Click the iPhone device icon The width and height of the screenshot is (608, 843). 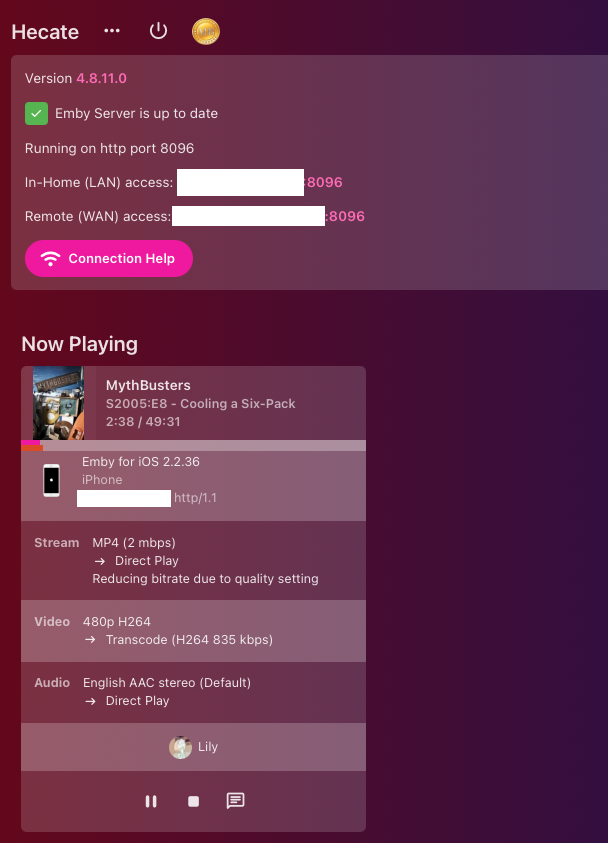(52, 480)
